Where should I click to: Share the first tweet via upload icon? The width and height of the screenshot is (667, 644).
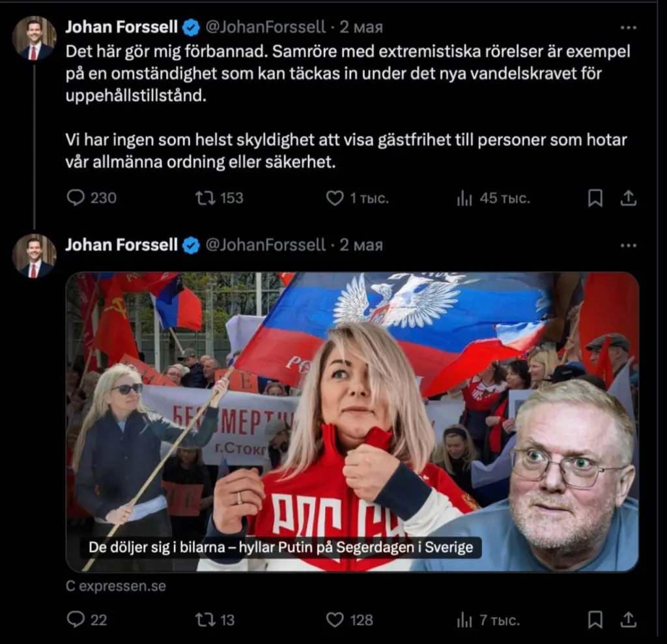(629, 198)
